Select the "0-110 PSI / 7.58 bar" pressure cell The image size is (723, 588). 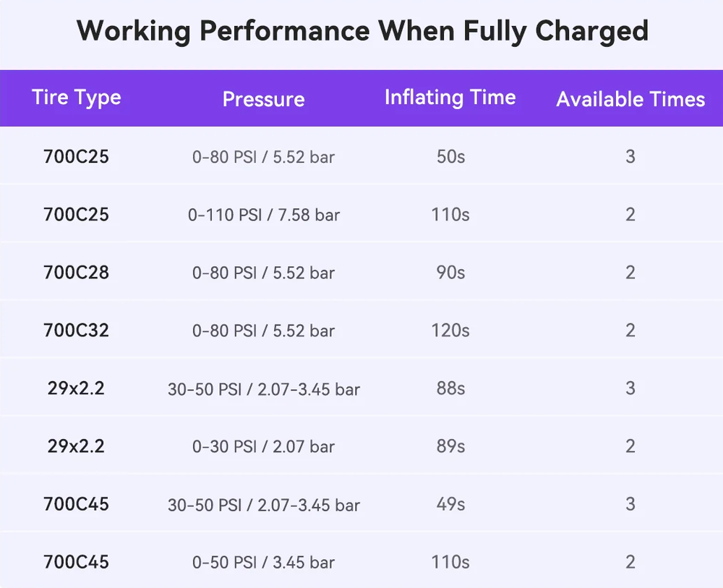tap(263, 215)
